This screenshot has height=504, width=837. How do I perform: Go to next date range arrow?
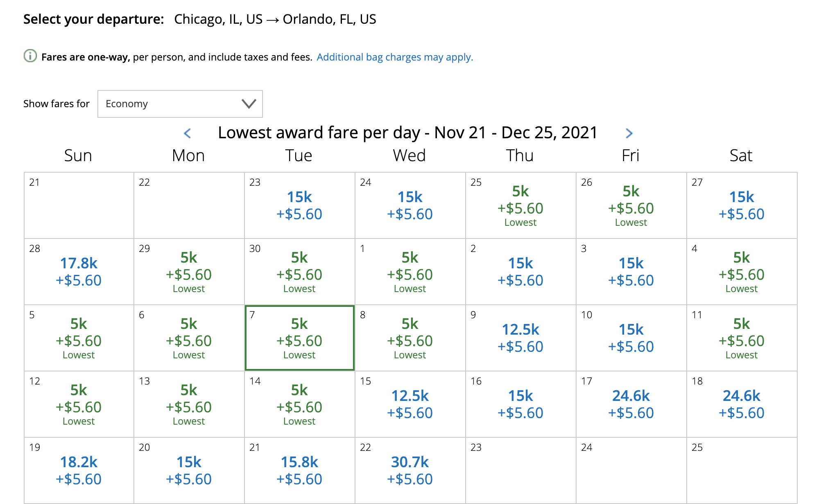pyautogui.click(x=629, y=133)
